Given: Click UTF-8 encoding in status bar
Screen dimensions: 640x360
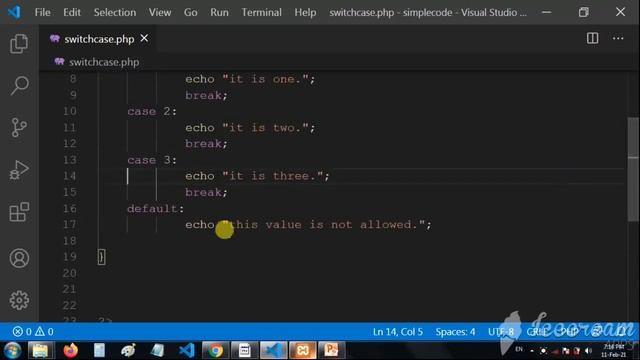Looking at the screenshot, I should point(500,331).
